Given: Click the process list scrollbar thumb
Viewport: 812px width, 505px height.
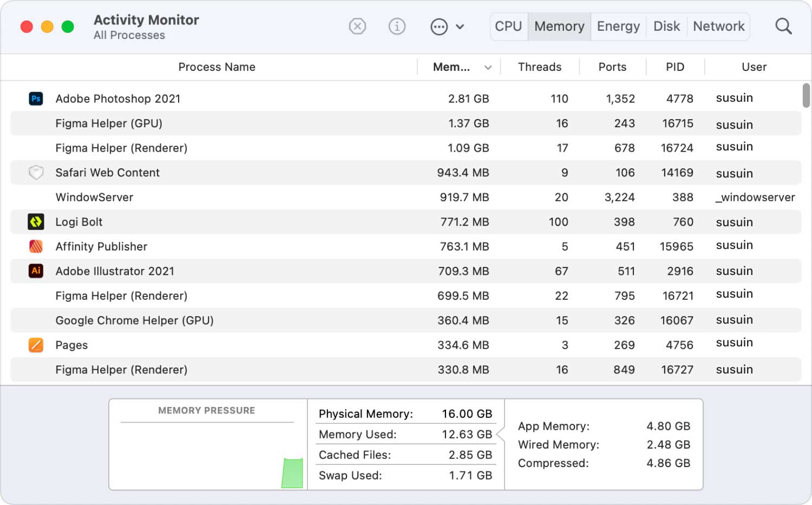Looking at the screenshot, I should (x=806, y=95).
